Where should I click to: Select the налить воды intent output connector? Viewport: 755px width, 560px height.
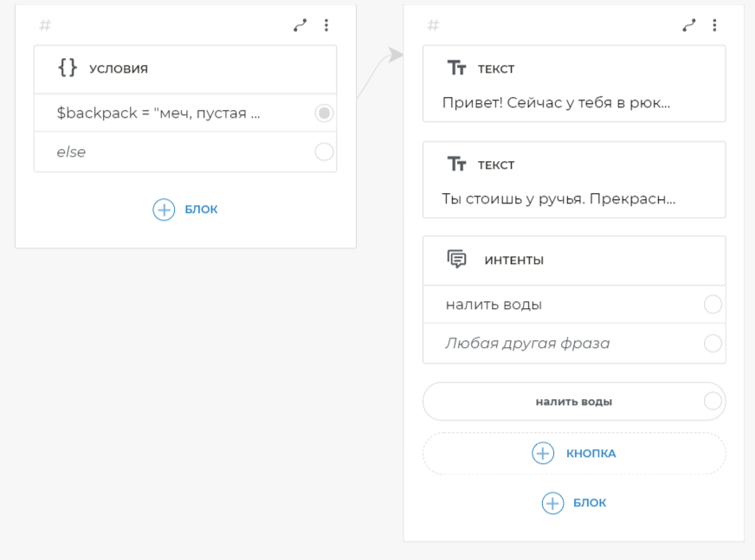pyautogui.click(x=713, y=305)
